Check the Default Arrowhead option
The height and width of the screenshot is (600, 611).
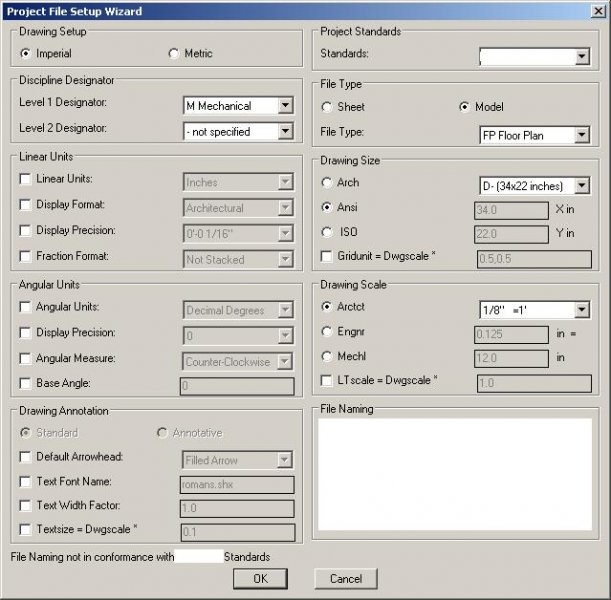tap(25, 457)
